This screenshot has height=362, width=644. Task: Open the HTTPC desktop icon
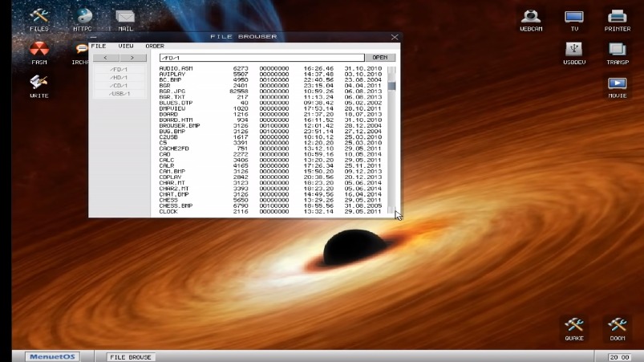[x=83, y=17]
